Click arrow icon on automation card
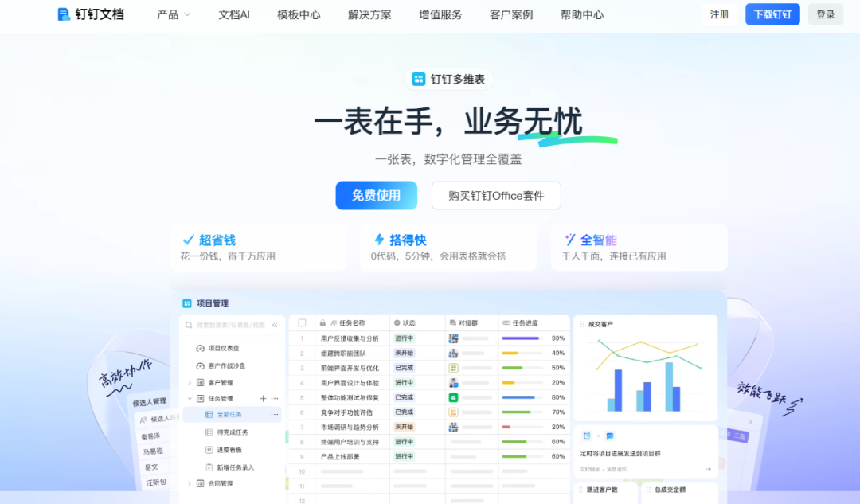 point(709,470)
